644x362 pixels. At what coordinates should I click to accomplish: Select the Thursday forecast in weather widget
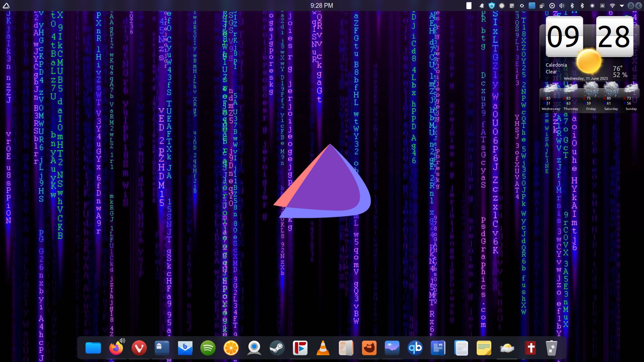(x=571, y=97)
